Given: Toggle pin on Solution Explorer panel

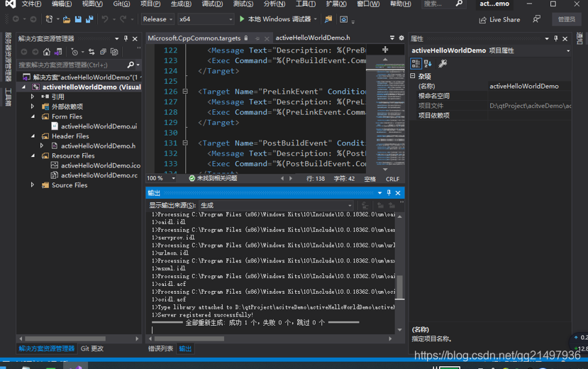Looking at the screenshot, I should [x=126, y=38].
